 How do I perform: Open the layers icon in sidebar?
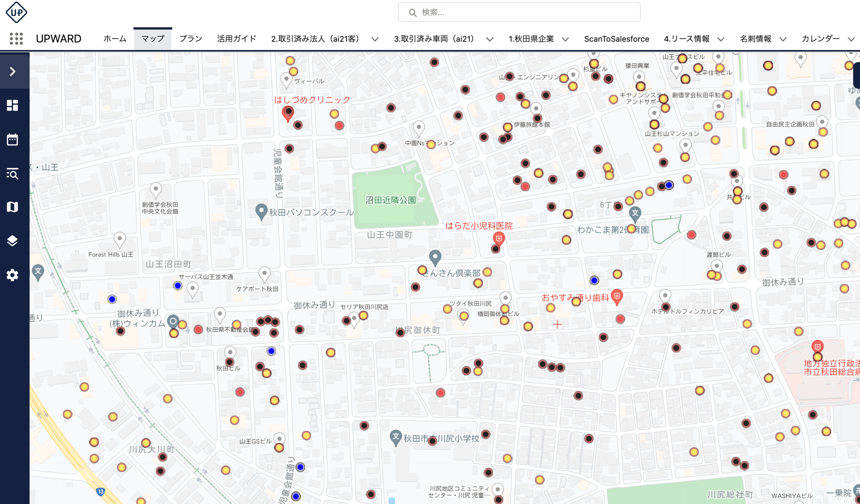tap(13, 241)
